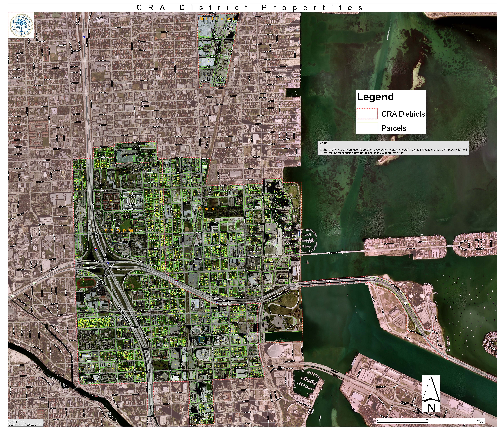Viewport: 504px width, 432px height.
Task: Click the SEOPW district label
Action: coord(119,231)
